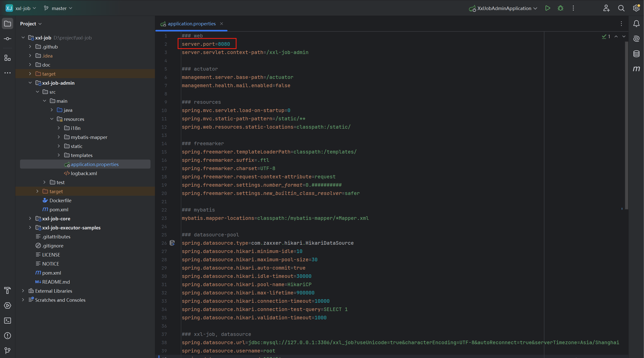The image size is (644, 358).
Task: Open the Commit tool window icon
Action: click(x=8, y=39)
